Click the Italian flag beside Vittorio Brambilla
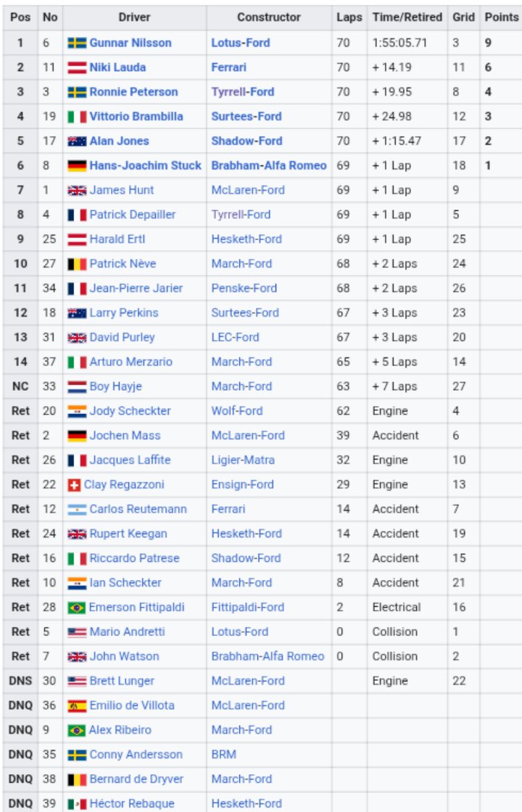The image size is (522, 812). (x=77, y=117)
